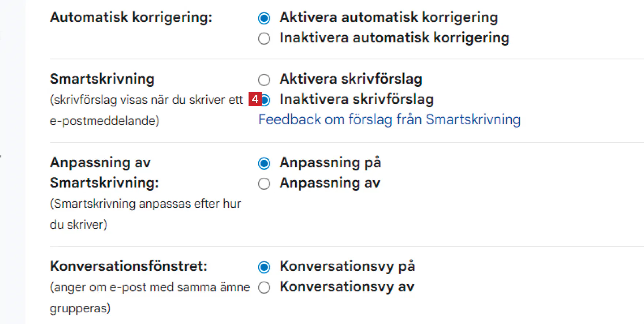Click the anger om e-post description text
This screenshot has height=324, width=644.
coord(150,287)
